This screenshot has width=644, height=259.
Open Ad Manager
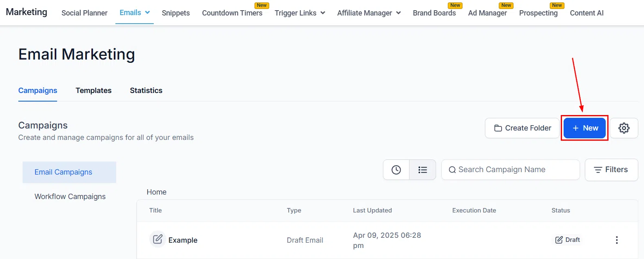(487, 13)
